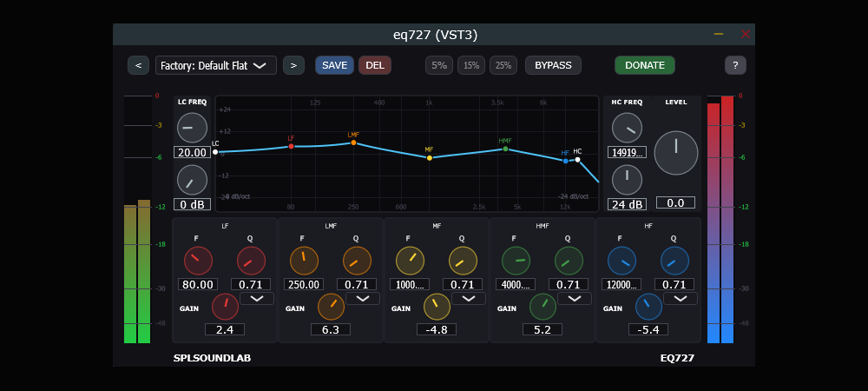
Task: Click the MF band Q knob
Action: [x=463, y=261]
